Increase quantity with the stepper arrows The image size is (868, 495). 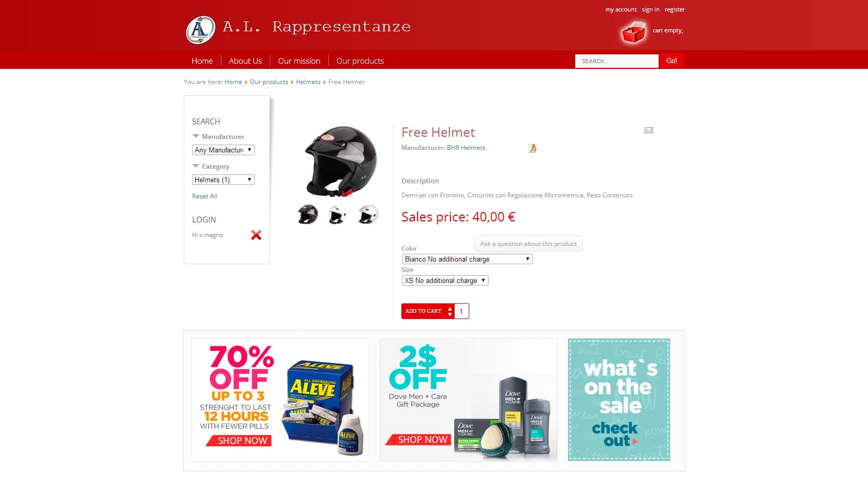point(450,309)
